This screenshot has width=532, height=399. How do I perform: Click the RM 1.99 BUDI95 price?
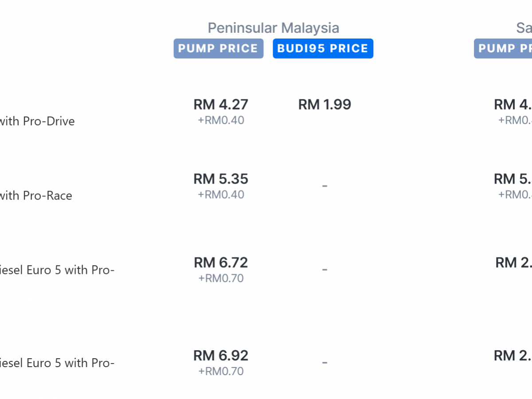324,105
